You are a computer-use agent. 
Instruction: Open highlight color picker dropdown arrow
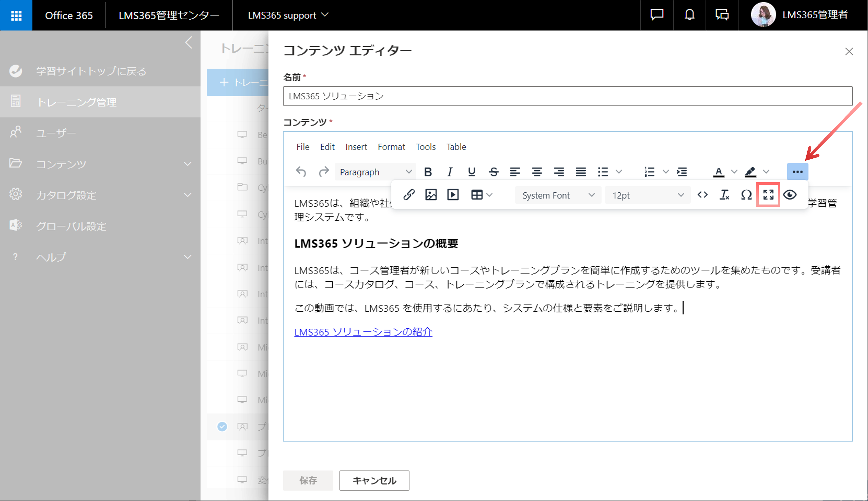point(766,172)
